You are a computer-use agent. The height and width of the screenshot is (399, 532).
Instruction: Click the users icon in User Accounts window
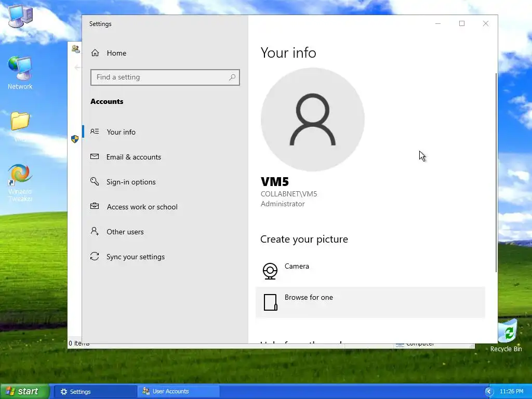[76, 49]
